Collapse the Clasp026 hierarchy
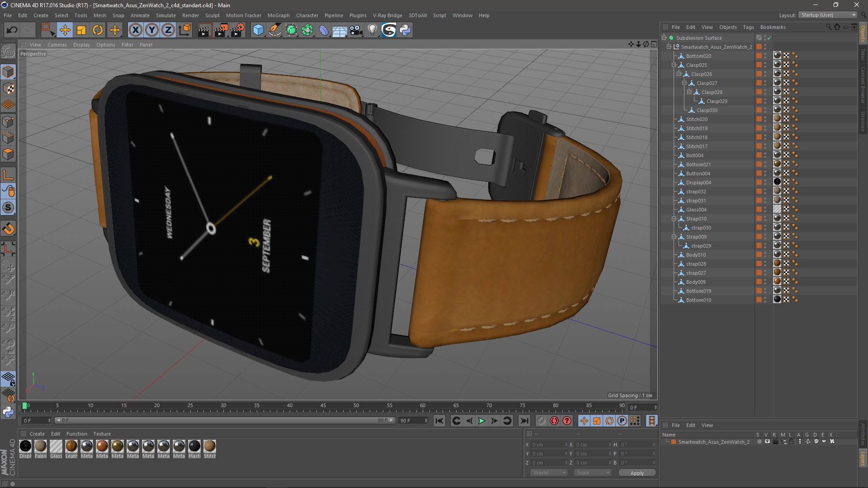This screenshot has height=488, width=868. coord(679,74)
